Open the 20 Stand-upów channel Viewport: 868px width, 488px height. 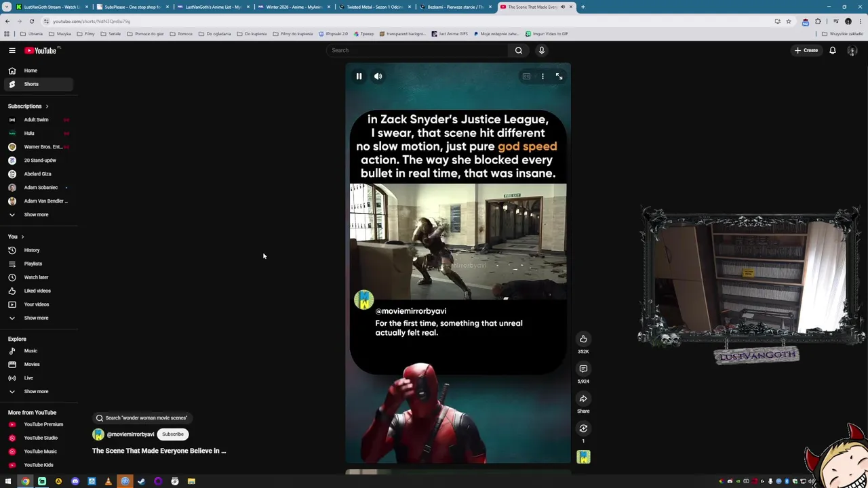[38, 161]
